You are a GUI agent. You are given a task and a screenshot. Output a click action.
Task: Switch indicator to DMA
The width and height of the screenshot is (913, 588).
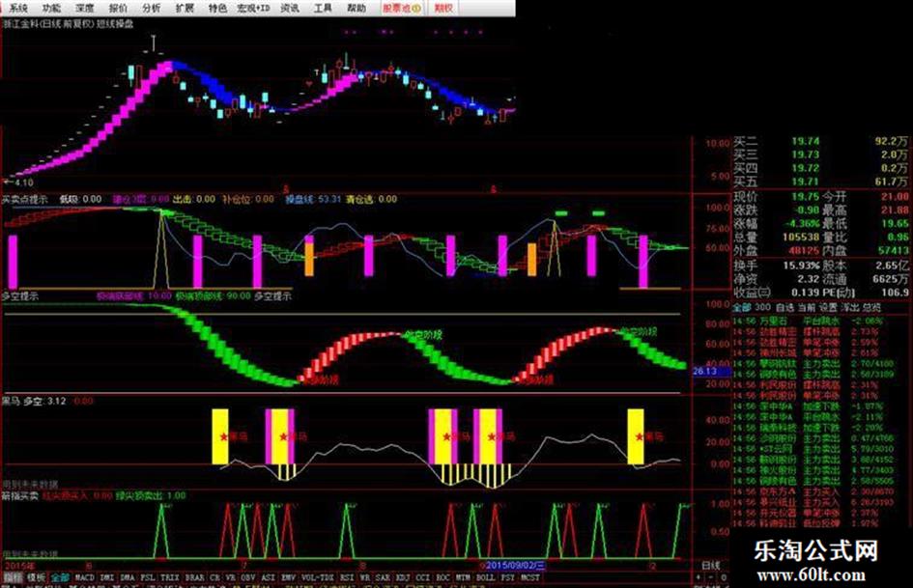(128, 577)
